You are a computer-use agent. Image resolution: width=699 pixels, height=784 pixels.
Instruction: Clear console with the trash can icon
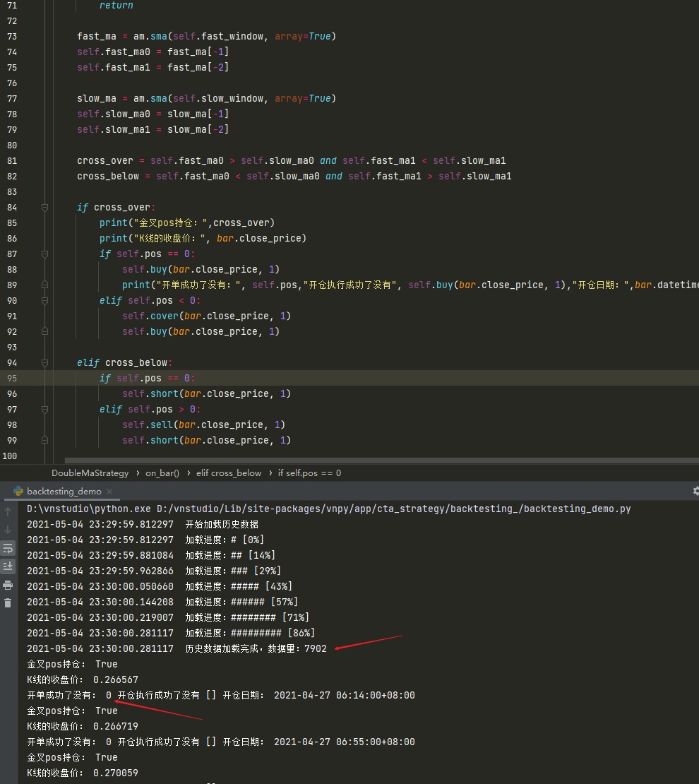[x=8, y=603]
